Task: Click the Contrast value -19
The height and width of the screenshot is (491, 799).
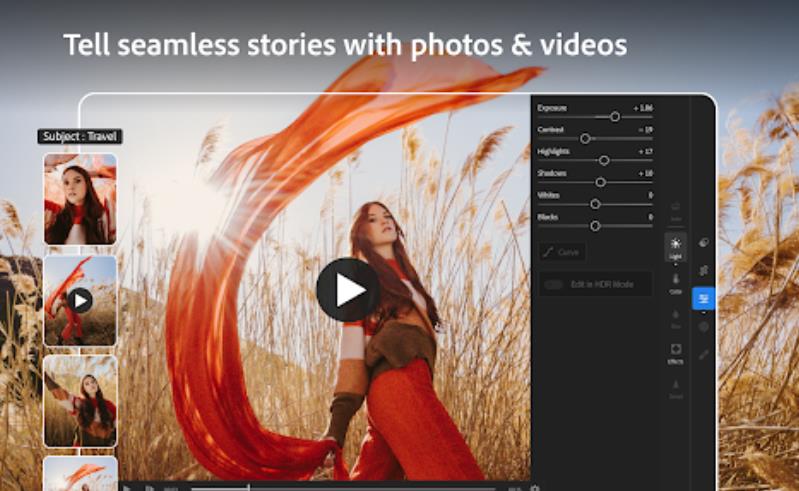Action: [646, 130]
